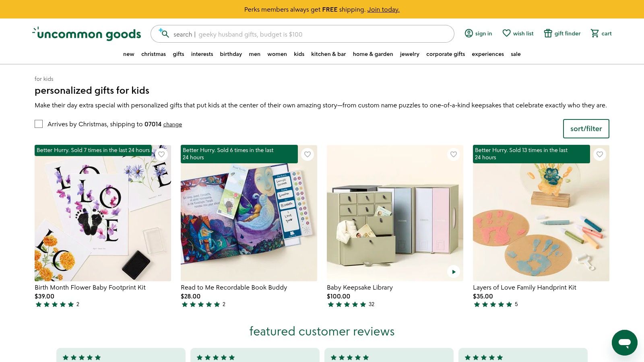Click the Join today link
The image size is (644, 362).
click(383, 9)
